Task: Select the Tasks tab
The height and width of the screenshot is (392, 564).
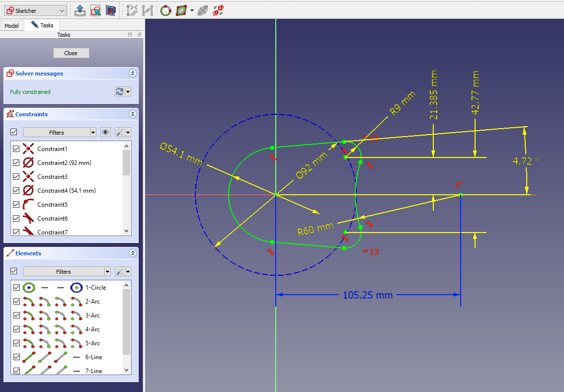Action: click(x=43, y=25)
